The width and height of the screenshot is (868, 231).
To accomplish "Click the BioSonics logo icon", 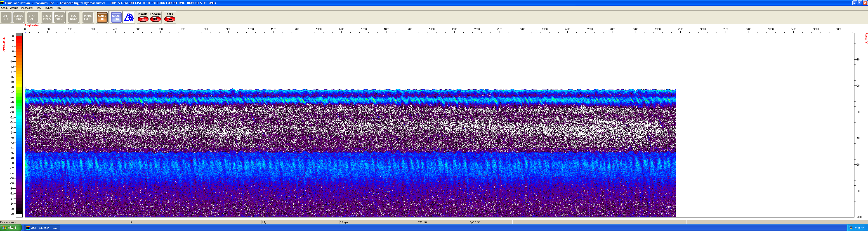I will [x=129, y=18].
